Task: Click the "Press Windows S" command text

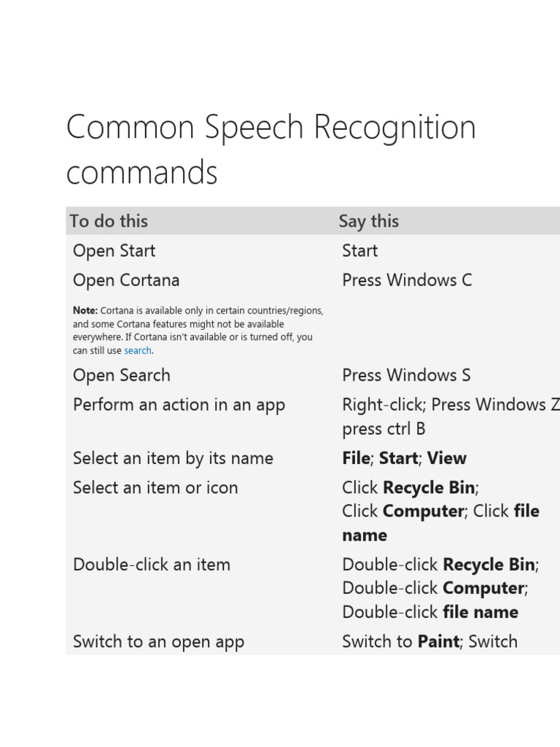Action: [406, 375]
